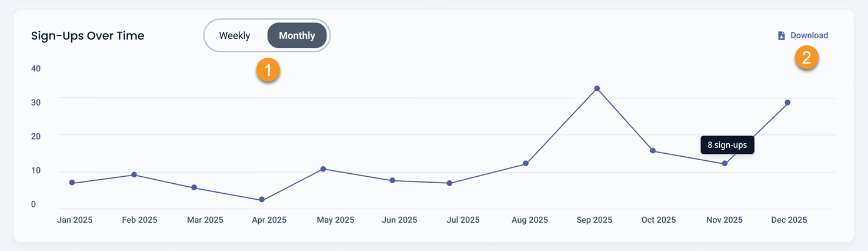Click the '8 sign-ups' tooltip
Screen dimensions: 868x251
[x=727, y=144]
